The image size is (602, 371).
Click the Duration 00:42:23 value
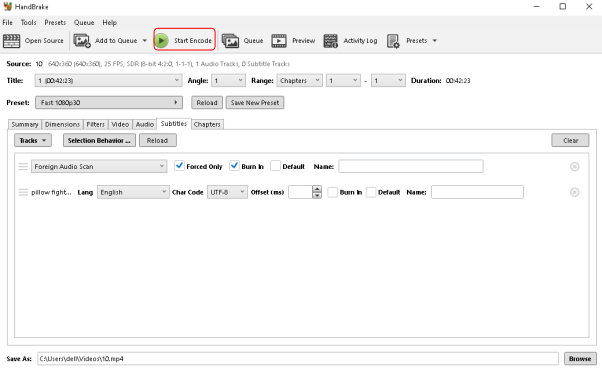458,81
